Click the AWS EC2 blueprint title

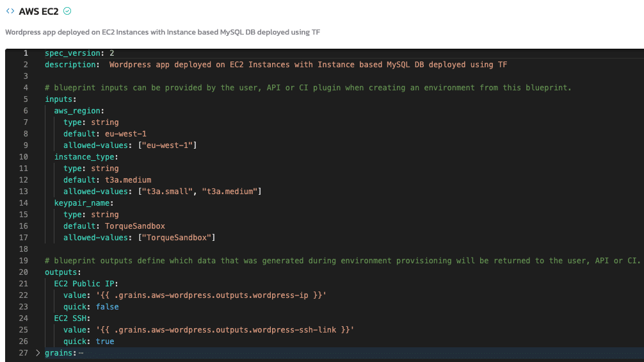[x=38, y=12]
